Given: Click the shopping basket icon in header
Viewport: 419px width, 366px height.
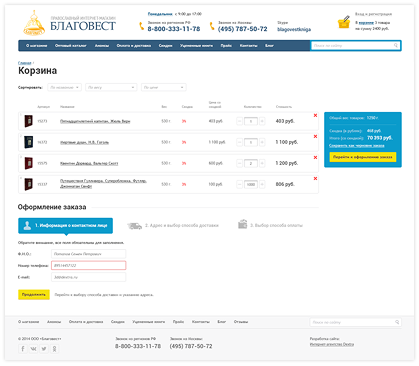Looking at the screenshot, I should (344, 22).
